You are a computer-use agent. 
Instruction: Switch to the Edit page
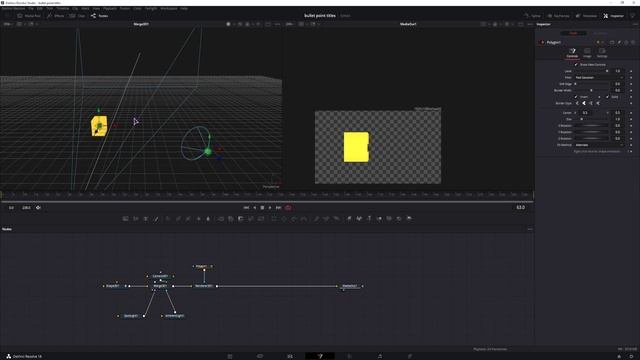(x=290, y=356)
